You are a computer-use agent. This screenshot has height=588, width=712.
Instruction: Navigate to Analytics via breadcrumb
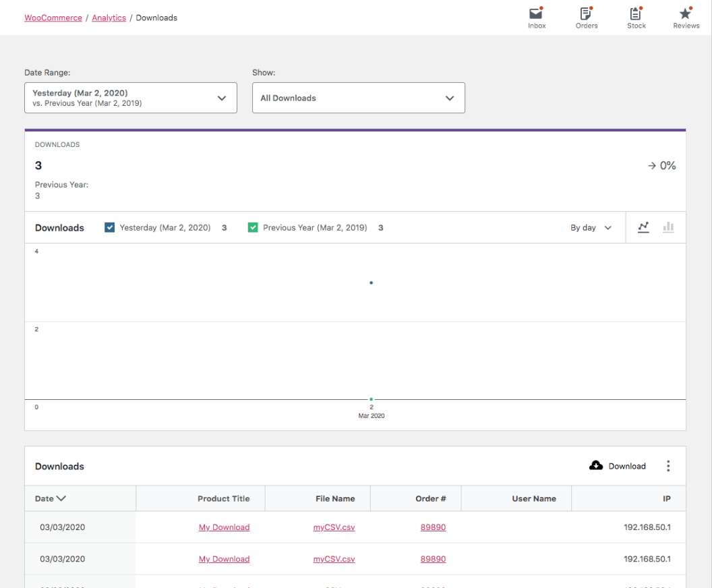coord(109,18)
